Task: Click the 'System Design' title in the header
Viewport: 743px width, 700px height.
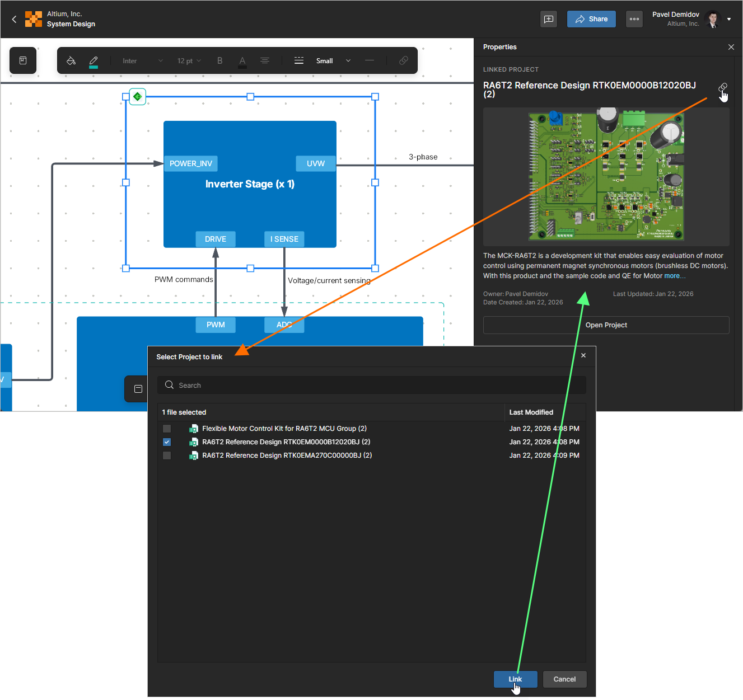Action: 71,24
